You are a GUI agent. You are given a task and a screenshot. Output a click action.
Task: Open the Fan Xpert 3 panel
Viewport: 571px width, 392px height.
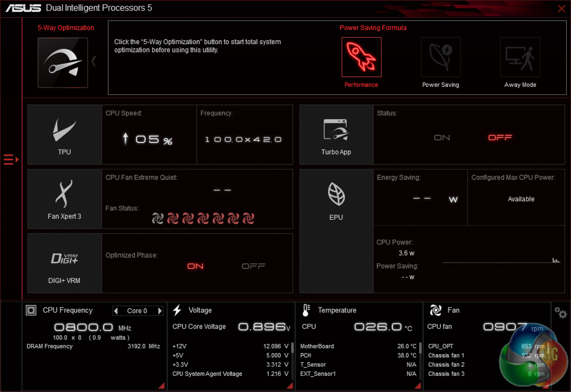pyautogui.click(x=64, y=199)
